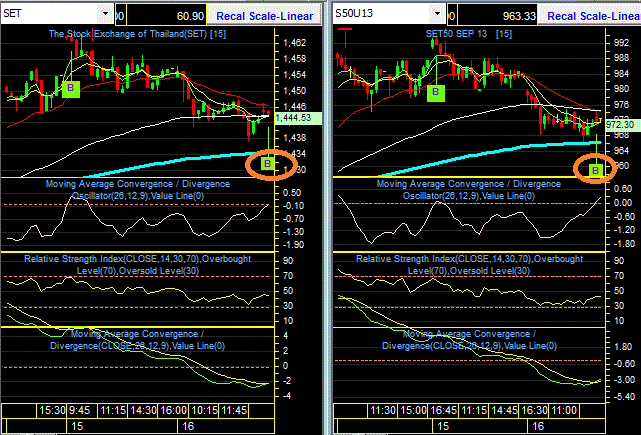Image resolution: width=641 pixels, height=435 pixels.
Task: Click Relative Strength Index title in S50U13 panel
Action: [469, 265]
